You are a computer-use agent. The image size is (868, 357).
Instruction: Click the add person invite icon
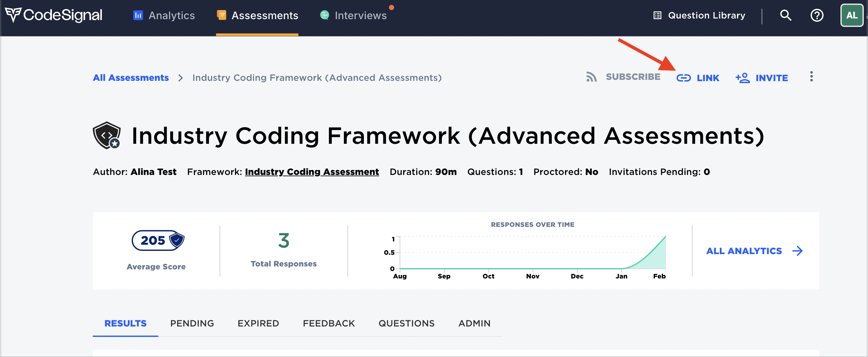point(743,78)
